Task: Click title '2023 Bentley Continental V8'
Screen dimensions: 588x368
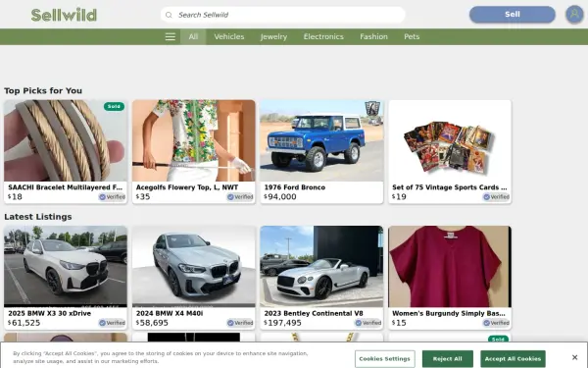Action: (314, 314)
